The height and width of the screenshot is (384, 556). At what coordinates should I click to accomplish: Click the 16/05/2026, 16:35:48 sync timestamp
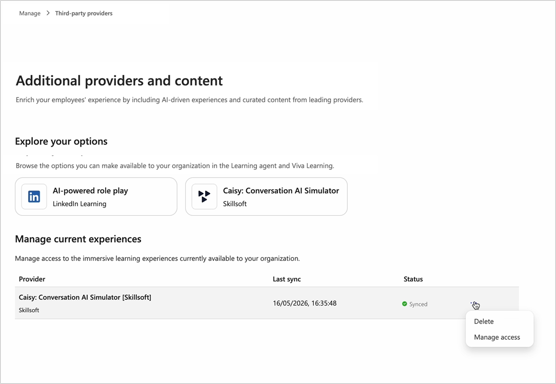305,303
